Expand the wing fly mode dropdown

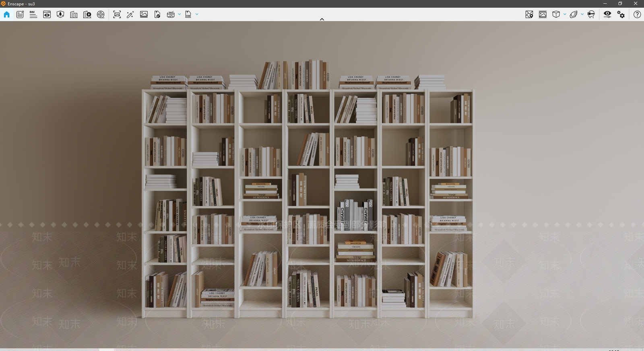tap(582, 14)
